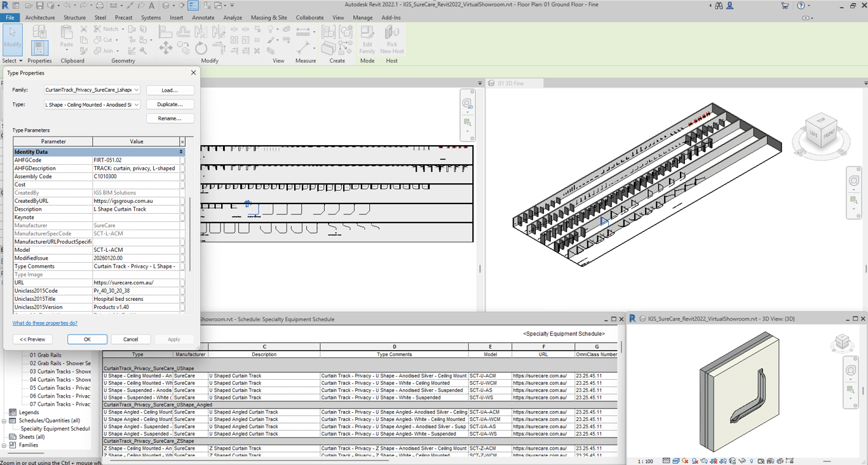
Task: Click the Save icon in quick access toolbar
Action: [40, 6]
